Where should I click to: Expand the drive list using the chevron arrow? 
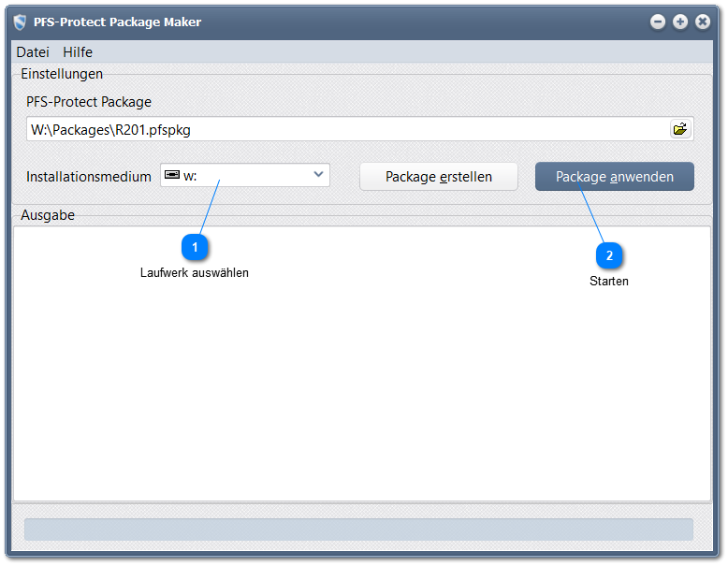pyautogui.click(x=318, y=175)
